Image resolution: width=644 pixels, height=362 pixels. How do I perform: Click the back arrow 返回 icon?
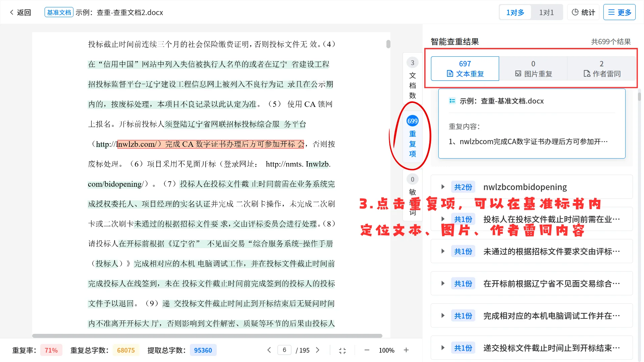[x=12, y=12]
